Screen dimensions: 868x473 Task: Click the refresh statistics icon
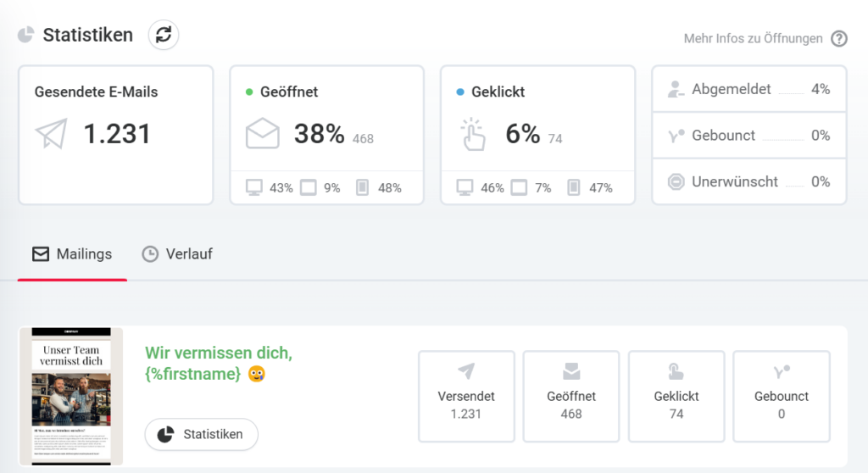point(164,35)
